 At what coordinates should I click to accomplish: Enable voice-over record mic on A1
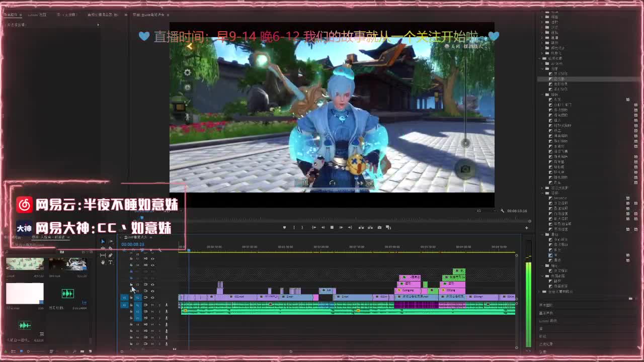point(167,305)
